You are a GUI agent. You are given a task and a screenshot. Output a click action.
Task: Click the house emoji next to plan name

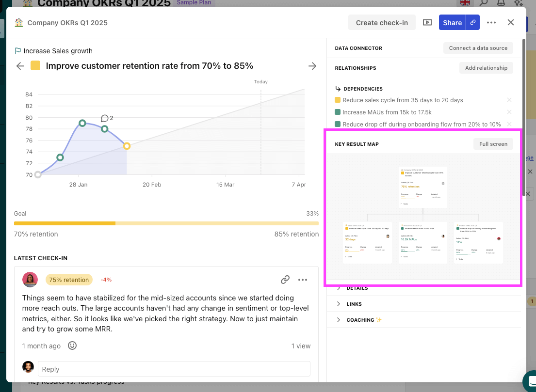tap(19, 23)
